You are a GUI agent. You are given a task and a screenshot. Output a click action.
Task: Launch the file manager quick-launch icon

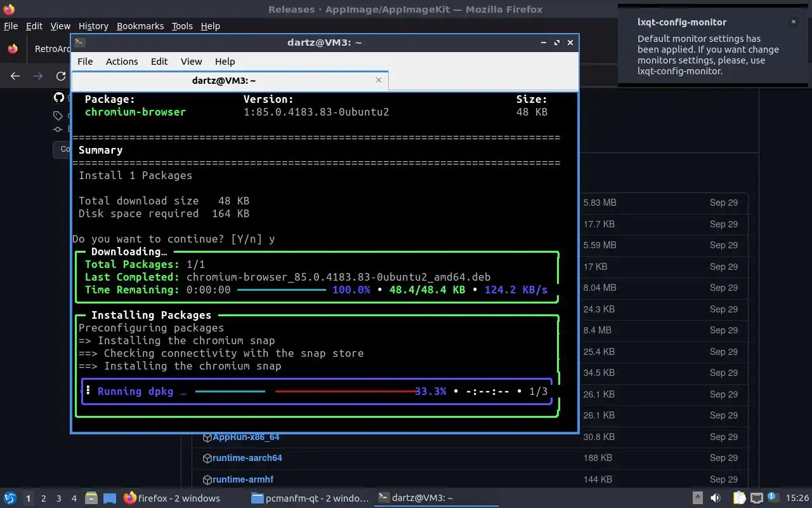coord(91,498)
